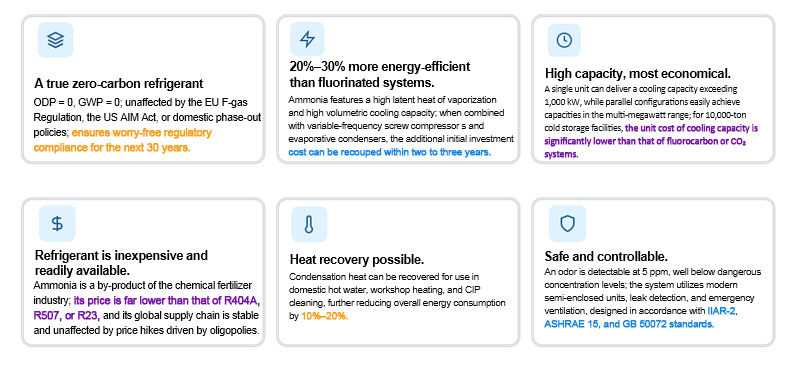The height and width of the screenshot is (373, 800).
Task: Click 'Condensation heat can be recovered' paragraph
Action: click(397, 296)
